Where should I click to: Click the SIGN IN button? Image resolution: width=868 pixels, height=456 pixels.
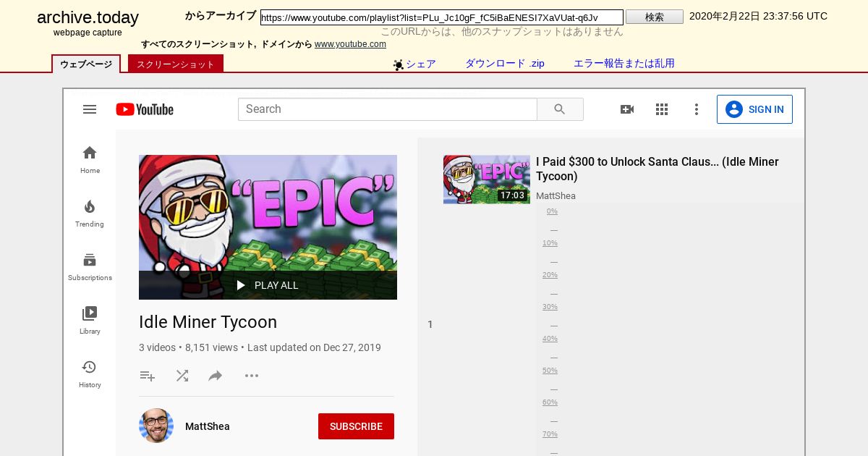(x=754, y=109)
